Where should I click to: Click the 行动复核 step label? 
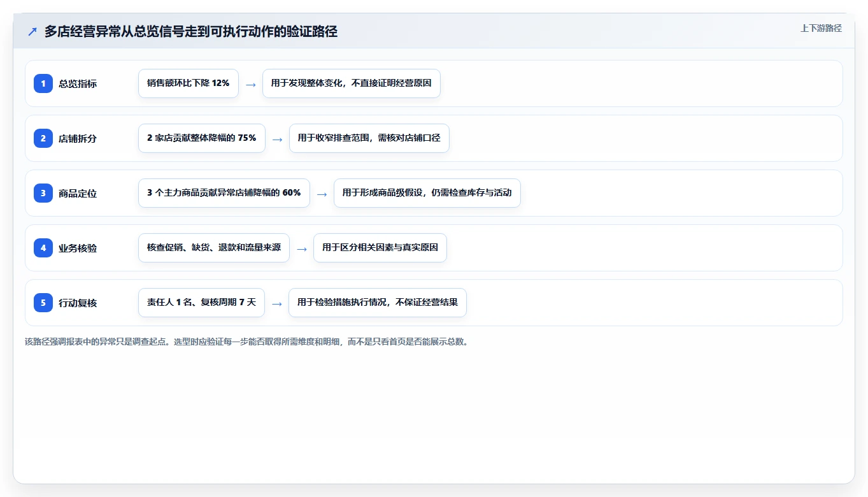coord(78,303)
